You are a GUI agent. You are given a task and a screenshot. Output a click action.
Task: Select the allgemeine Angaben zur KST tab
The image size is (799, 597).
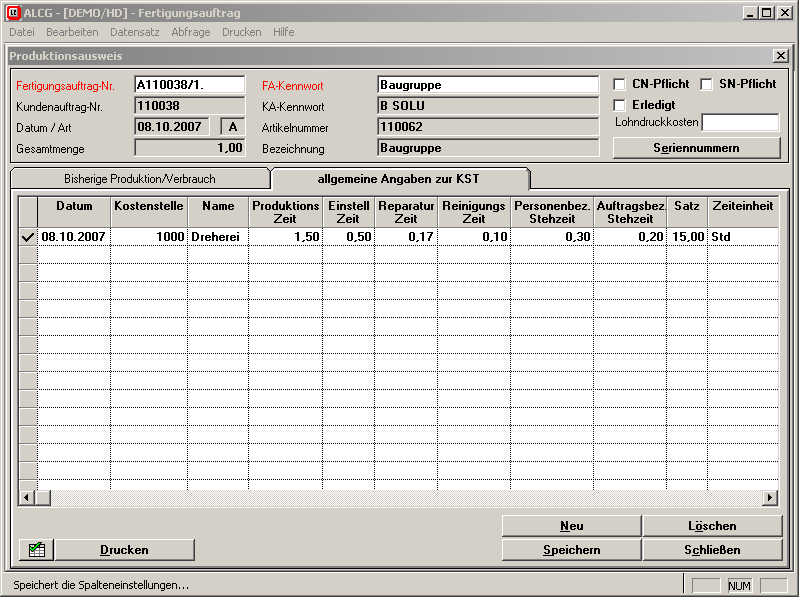[400, 179]
